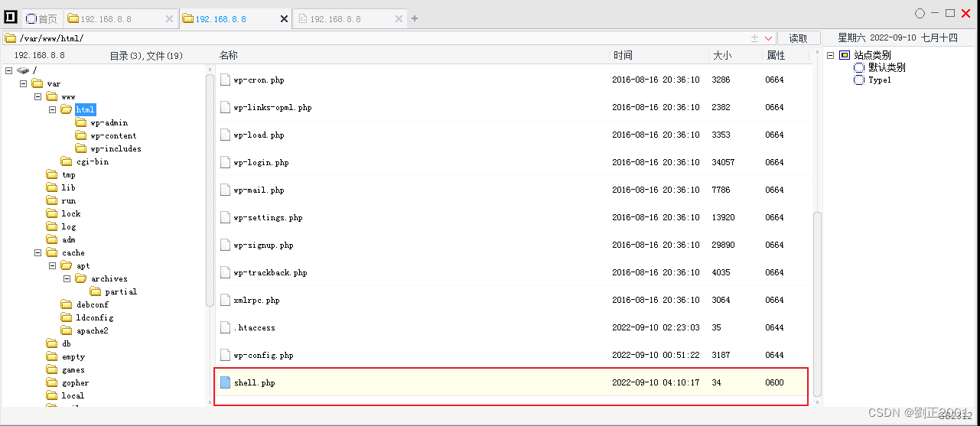Click the folder icon in the address bar
The width and height of the screenshot is (980, 426).
(x=10, y=38)
